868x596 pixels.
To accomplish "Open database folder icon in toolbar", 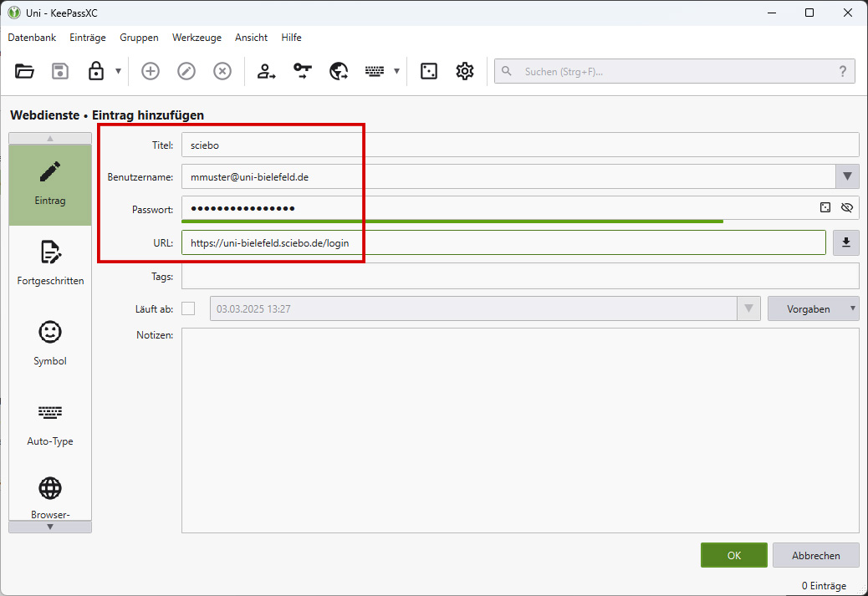I will (25, 71).
